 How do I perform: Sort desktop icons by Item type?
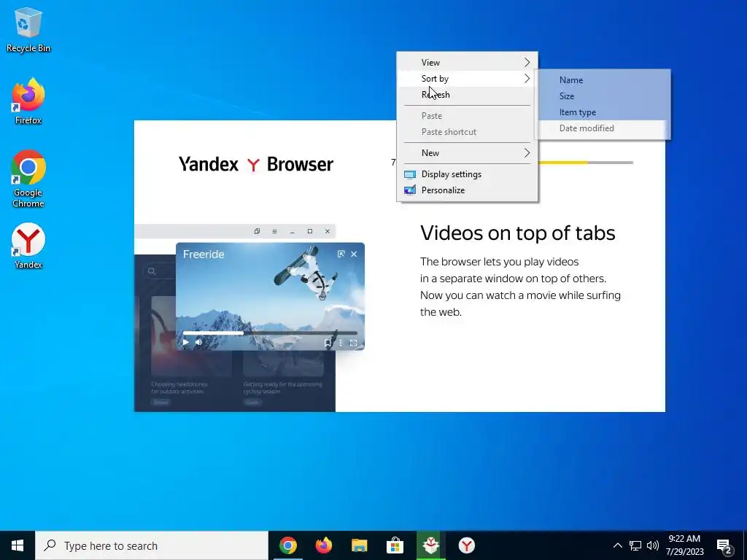click(x=602, y=112)
